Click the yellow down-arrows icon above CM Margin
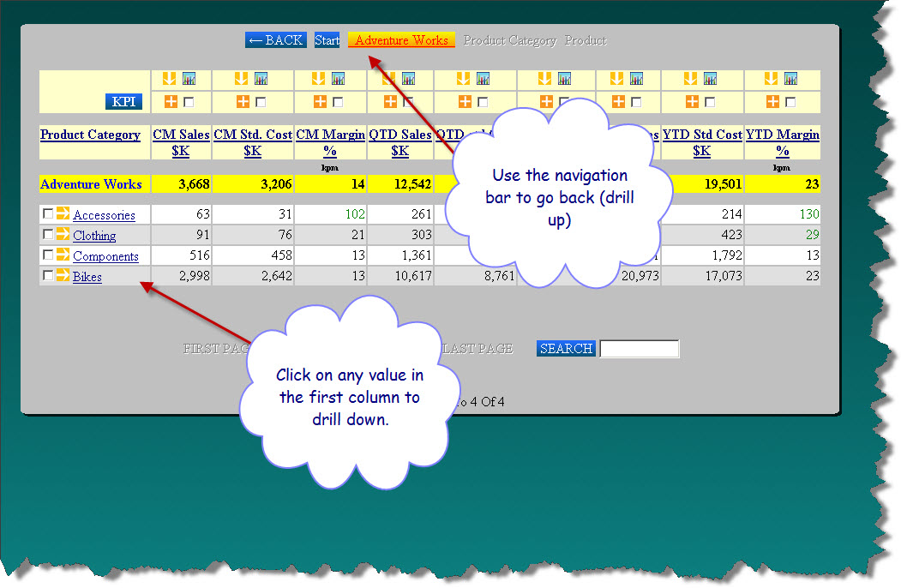This screenshot has width=901, height=588. coord(318,78)
